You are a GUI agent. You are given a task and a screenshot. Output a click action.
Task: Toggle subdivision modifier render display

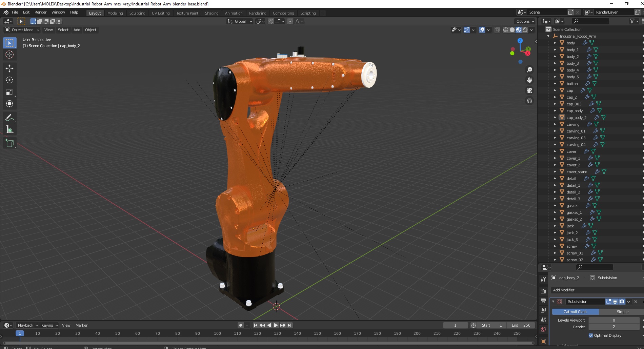[x=622, y=302]
